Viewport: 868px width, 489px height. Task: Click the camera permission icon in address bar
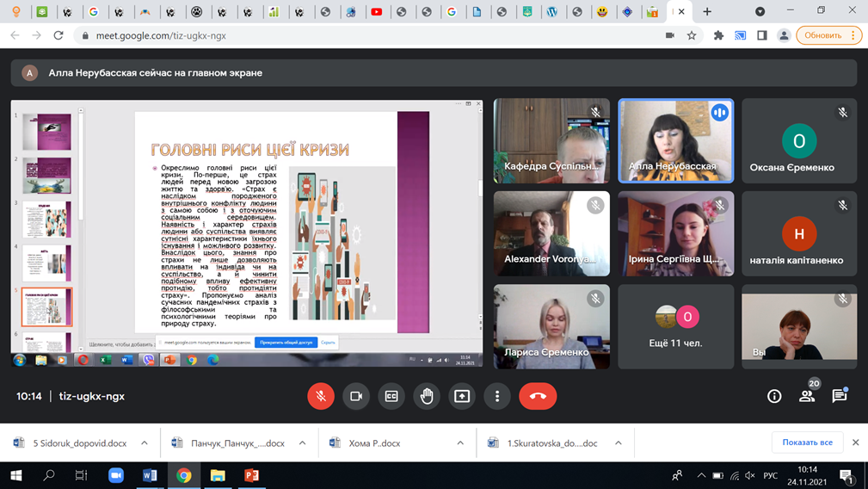click(x=670, y=35)
